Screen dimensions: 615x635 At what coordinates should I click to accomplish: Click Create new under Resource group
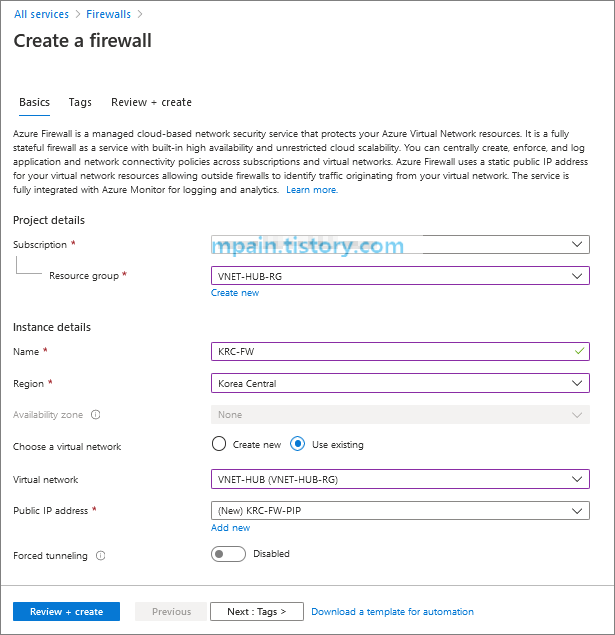click(x=235, y=293)
